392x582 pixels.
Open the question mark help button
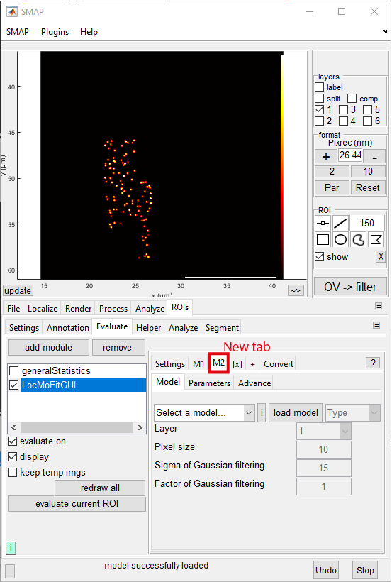[x=373, y=363]
